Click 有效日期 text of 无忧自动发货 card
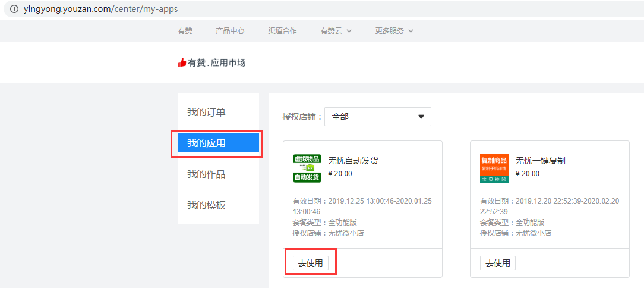The width and height of the screenshot is (644, 288). click(362, 206)
